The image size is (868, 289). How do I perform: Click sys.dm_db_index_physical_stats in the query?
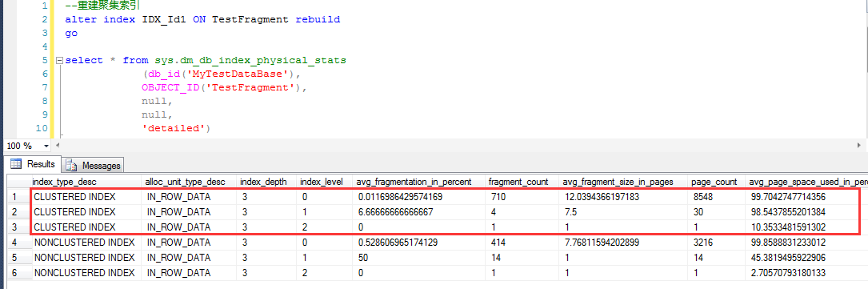point(250,60)
